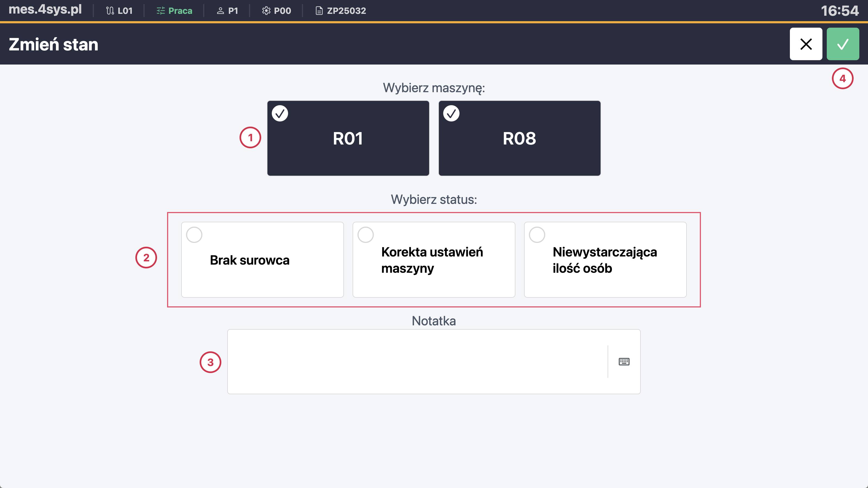The width and height of the screenshot is (868, 488).
Task: Click the sliders icon next to Praca
Action: pos(161,11)
